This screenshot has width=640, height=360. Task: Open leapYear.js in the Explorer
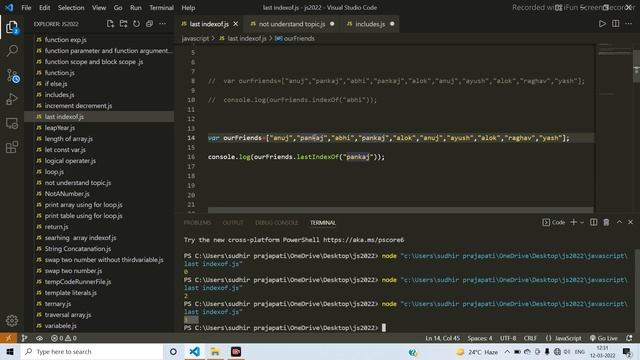coord(60,128)
